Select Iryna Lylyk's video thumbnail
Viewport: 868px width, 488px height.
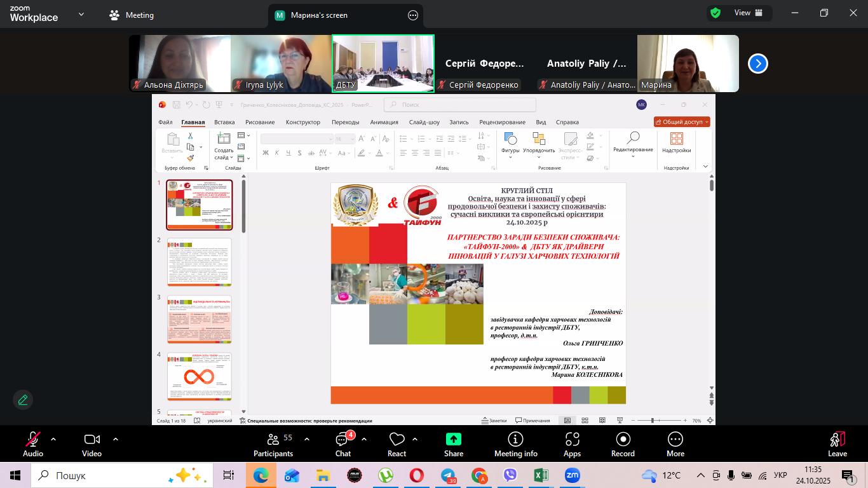(281, 64)
